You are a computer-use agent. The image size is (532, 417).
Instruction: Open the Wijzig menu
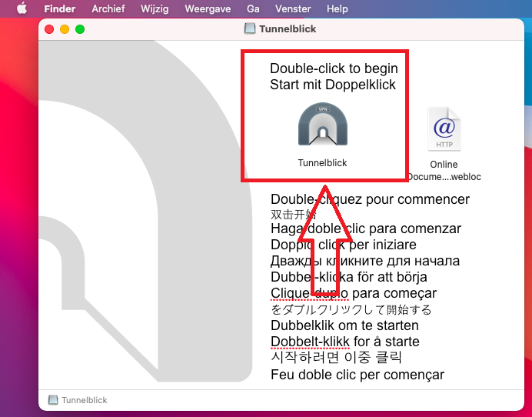155,8
